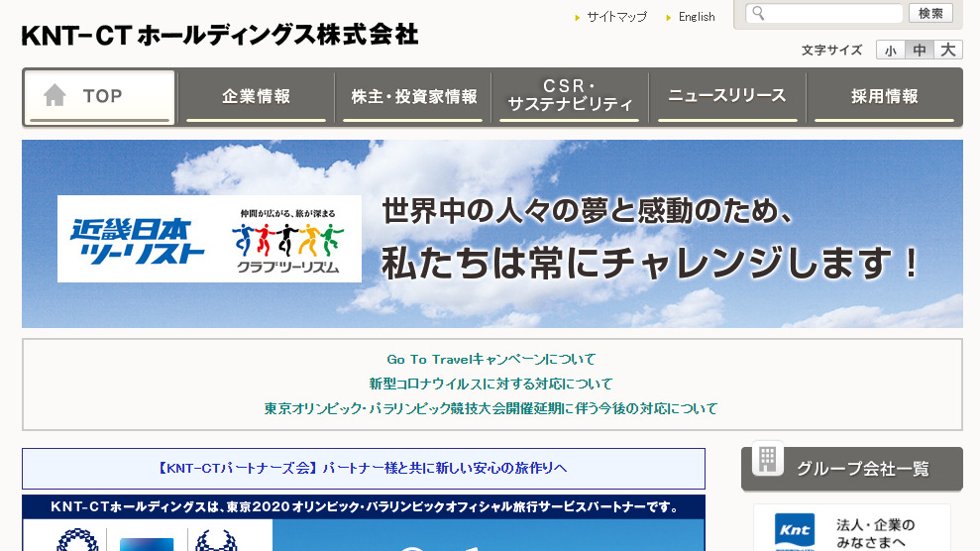Click the クラブツーリズム logo in banner
The width and height of the screenshot is (980, 551).
click(x=288, y=241)
